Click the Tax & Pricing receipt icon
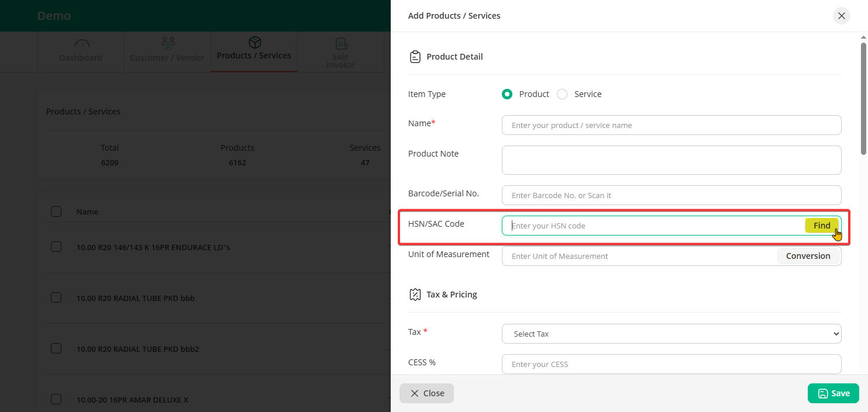Viewport: 868px width, 412px height. pos(415,295)
